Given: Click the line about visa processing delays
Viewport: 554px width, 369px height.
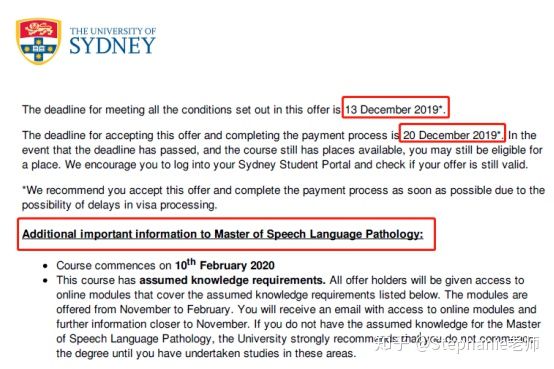Looking at the screenshot, I should click(x=119, y=205).
